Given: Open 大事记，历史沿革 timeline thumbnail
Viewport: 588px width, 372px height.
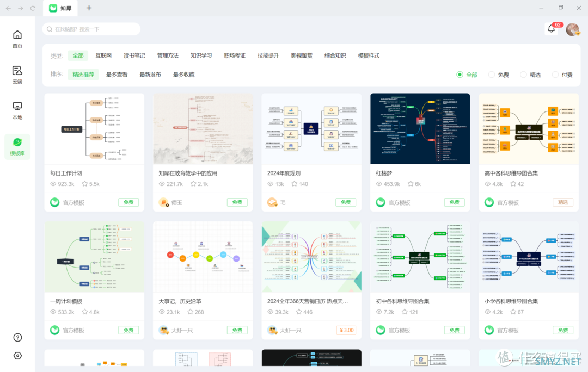Looking at the screenshot, I should tap(203, 257).
